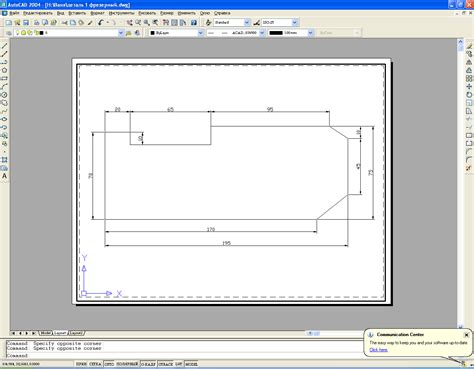Select the Mirror modify tool
Viewport: 474px width, 369px height.
pyautogui.click(x=469, y=62)
